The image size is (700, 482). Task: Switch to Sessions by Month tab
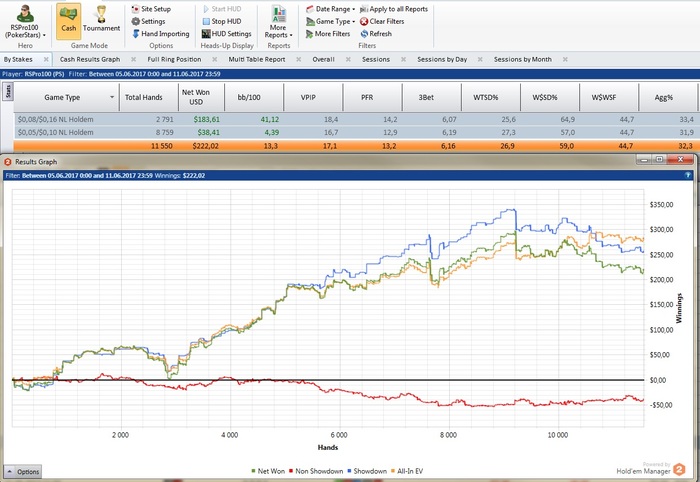(522, 59)
